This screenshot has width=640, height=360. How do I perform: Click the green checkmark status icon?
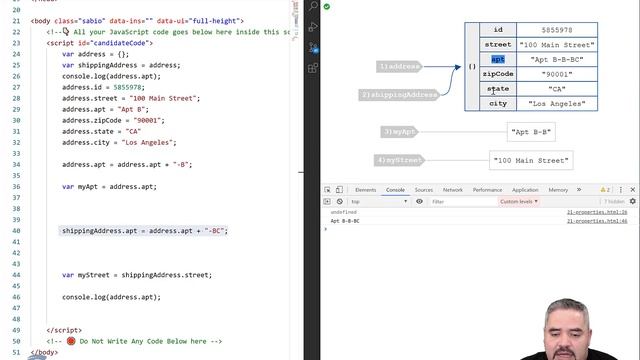[327, 7]
